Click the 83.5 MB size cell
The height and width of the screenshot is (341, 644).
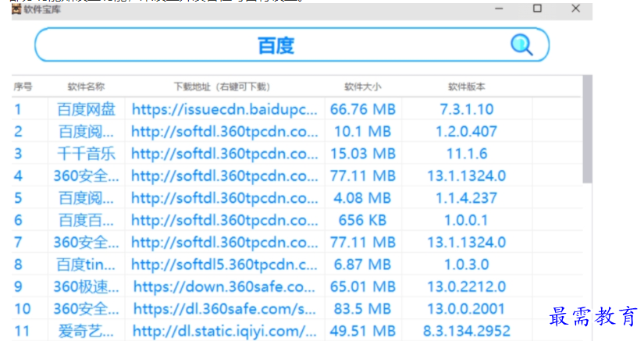[x=363, y=309]
